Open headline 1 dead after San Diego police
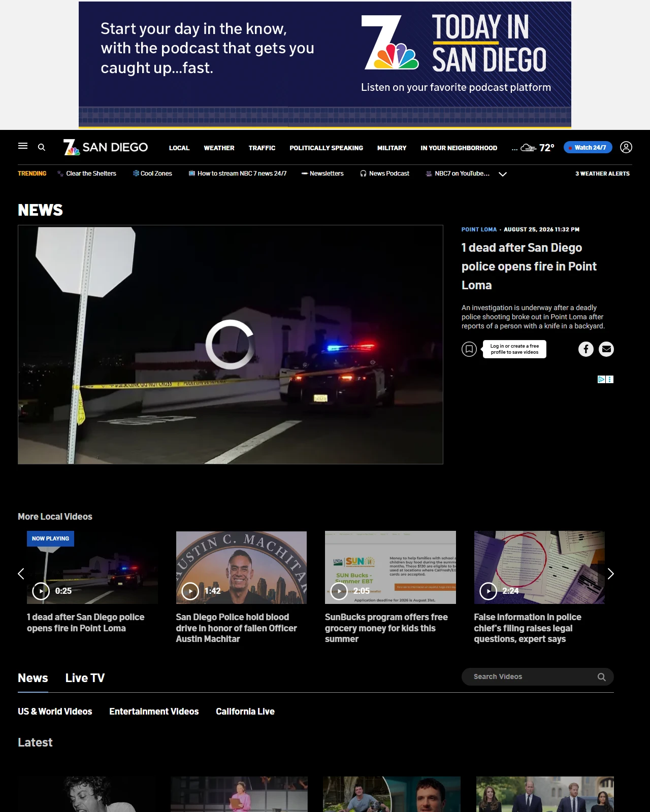The width and height of the screenshot is (650, 812). 529,266
